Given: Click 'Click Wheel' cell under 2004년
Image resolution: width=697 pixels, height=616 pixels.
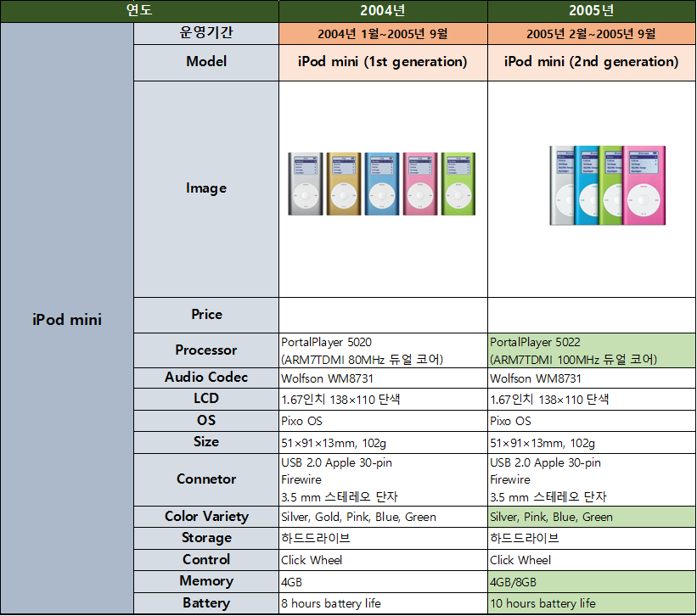Looking at the screenshot, I should point(383,560).
